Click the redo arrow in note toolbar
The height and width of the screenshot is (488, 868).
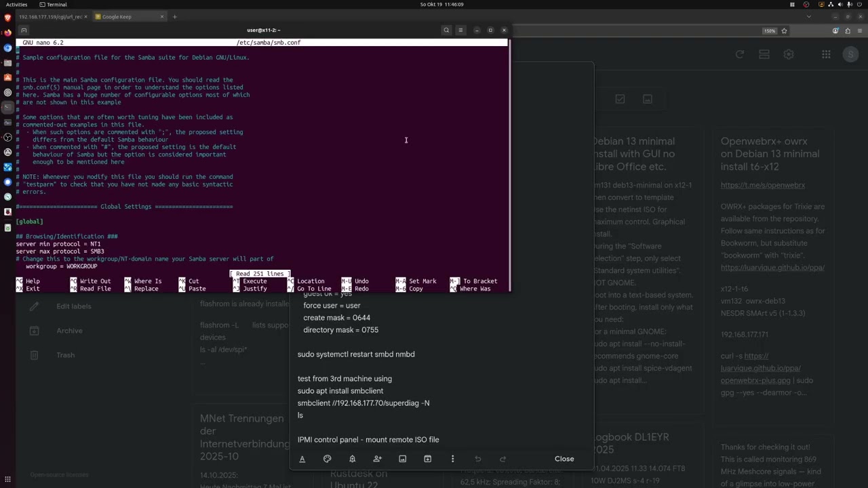503,459
